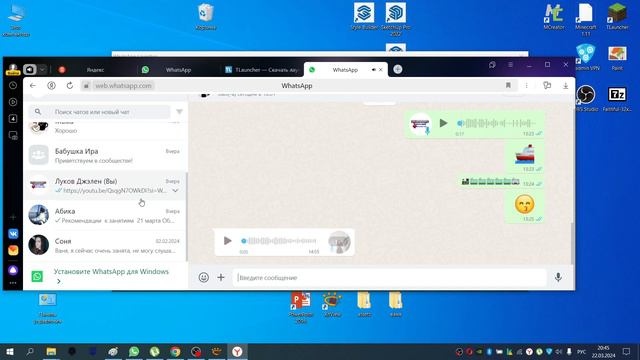This screenshot has height=360, width=640.
Task: Open the browser hamburger menu
Action: 510,65
